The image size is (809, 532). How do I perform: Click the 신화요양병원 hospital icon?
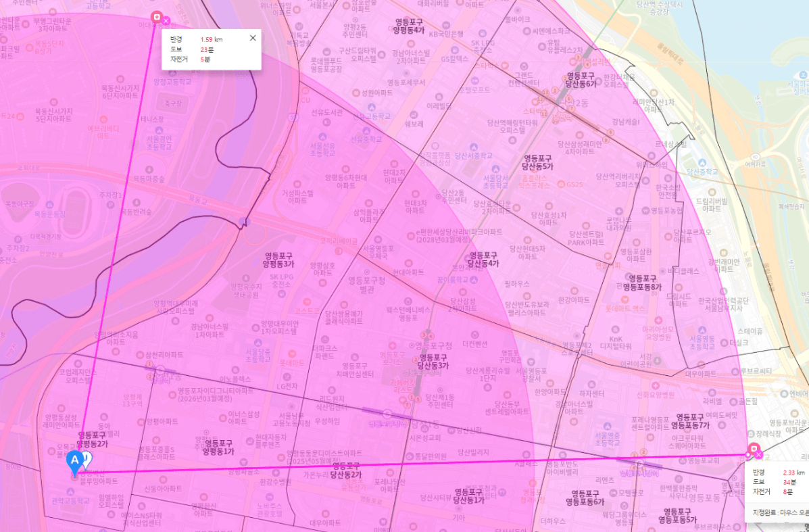[x=656, y=385]
